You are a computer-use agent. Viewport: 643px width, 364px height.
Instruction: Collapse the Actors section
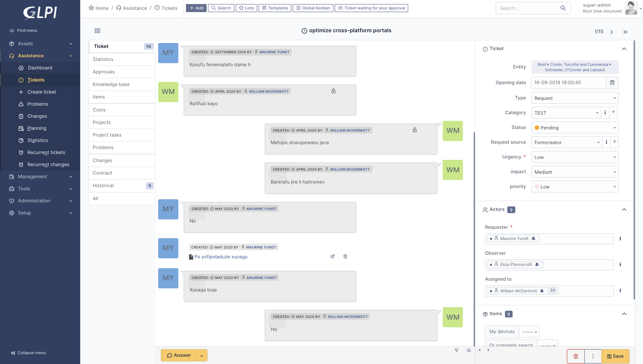[x=624, y=210]
